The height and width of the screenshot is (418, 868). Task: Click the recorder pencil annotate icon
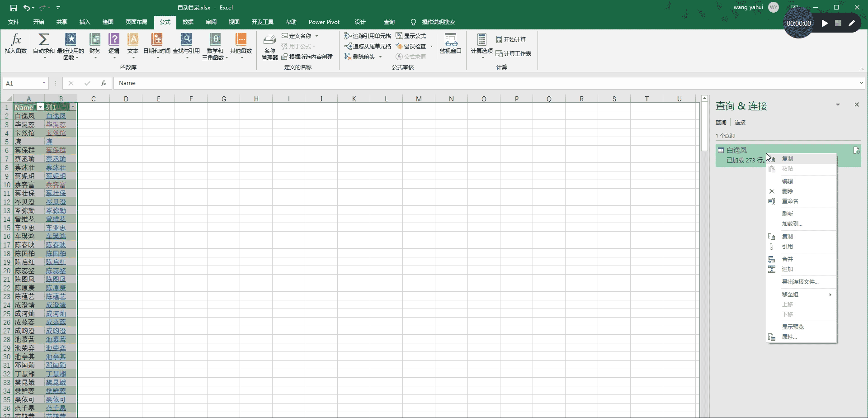pyautogui.click(x=852, y=23)
